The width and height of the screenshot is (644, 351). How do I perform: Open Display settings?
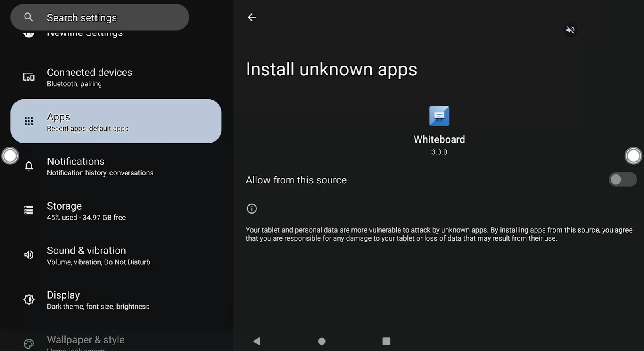point(116,300)
